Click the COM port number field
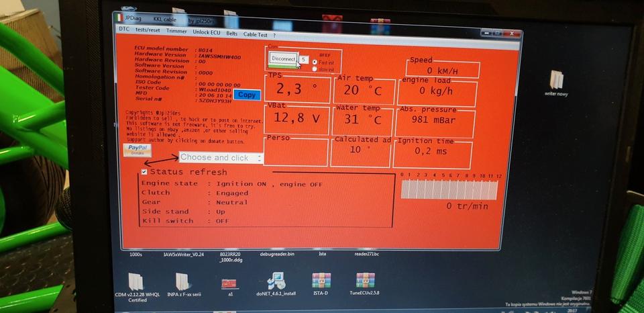This screenshot has height=313, width=644. (x=303, y=60)
